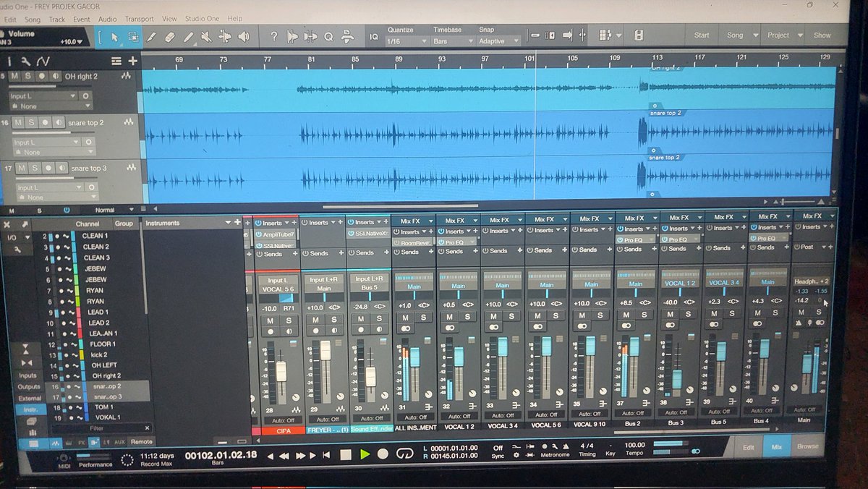Toggle Inserts power on CIPA channel
Image resolution: width=868 pixels, height=489 pixels.
258,223
